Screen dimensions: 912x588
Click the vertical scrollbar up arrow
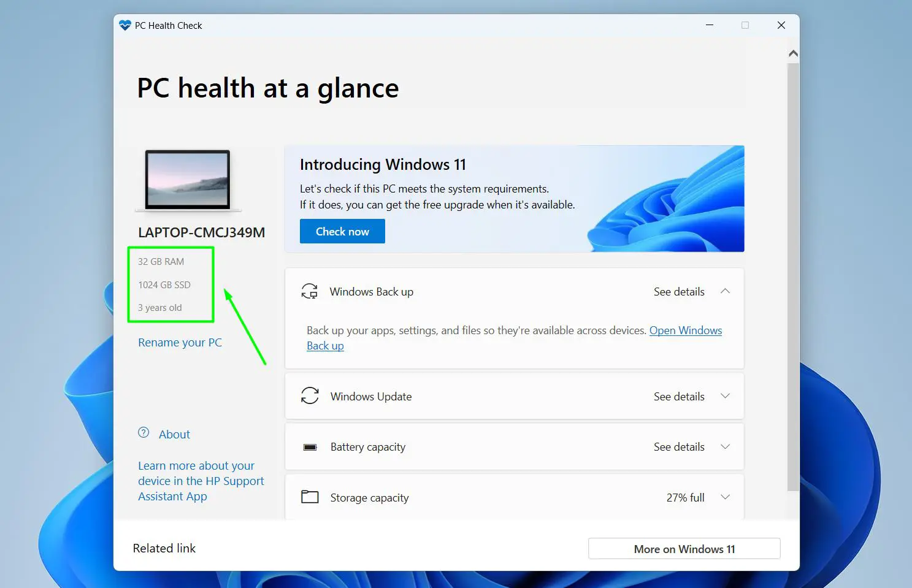point(793,53)
